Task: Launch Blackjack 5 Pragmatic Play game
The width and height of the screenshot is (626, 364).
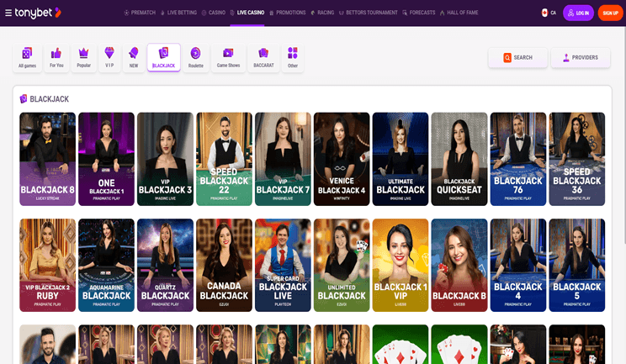Action: pyautogui.click(x=577, y=265)
